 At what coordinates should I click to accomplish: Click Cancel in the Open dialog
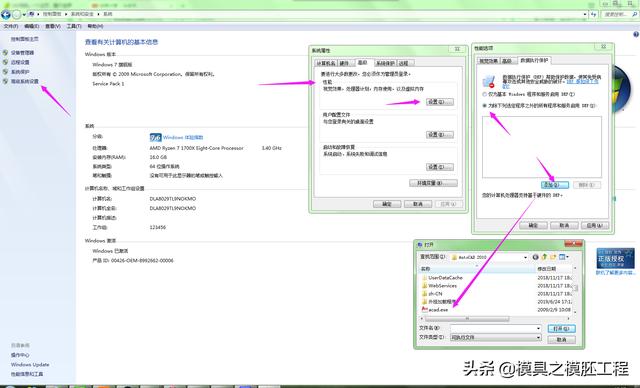pos(562,340)
